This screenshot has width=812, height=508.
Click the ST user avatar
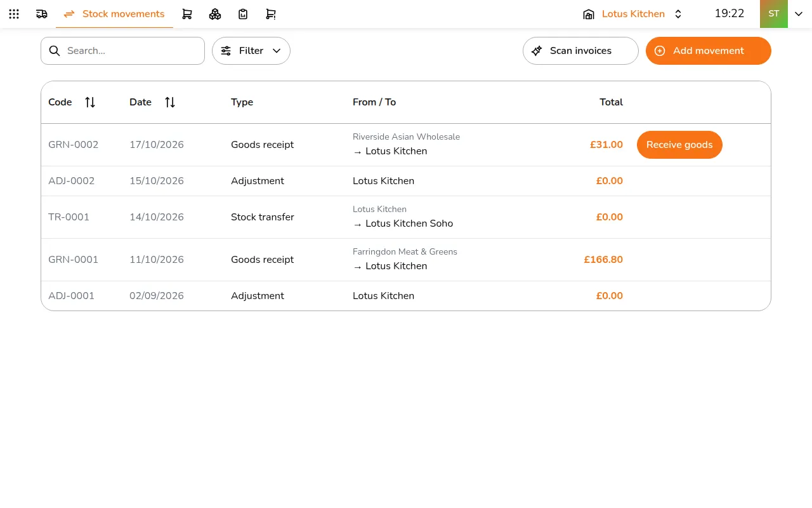[774, 14]
